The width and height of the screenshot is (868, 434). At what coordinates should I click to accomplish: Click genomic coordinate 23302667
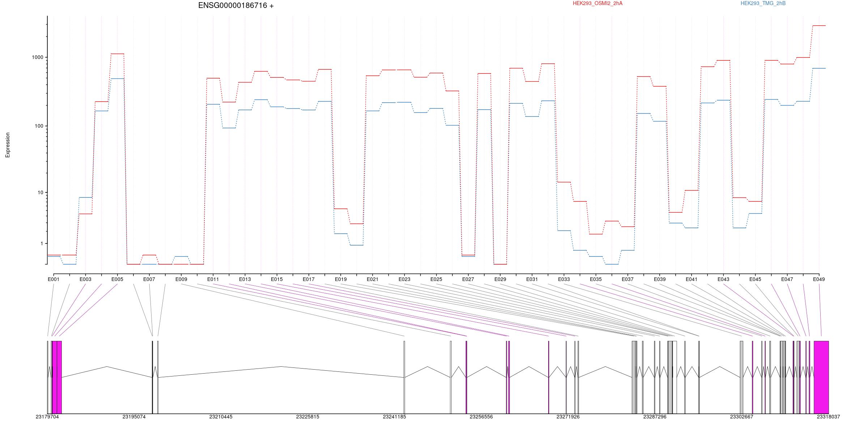742,417
